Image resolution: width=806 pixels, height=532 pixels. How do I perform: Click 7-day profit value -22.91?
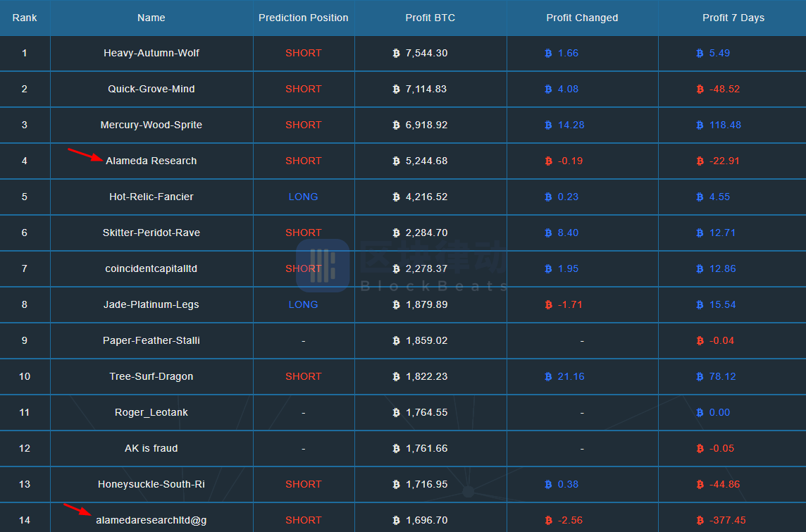(724, 161)
